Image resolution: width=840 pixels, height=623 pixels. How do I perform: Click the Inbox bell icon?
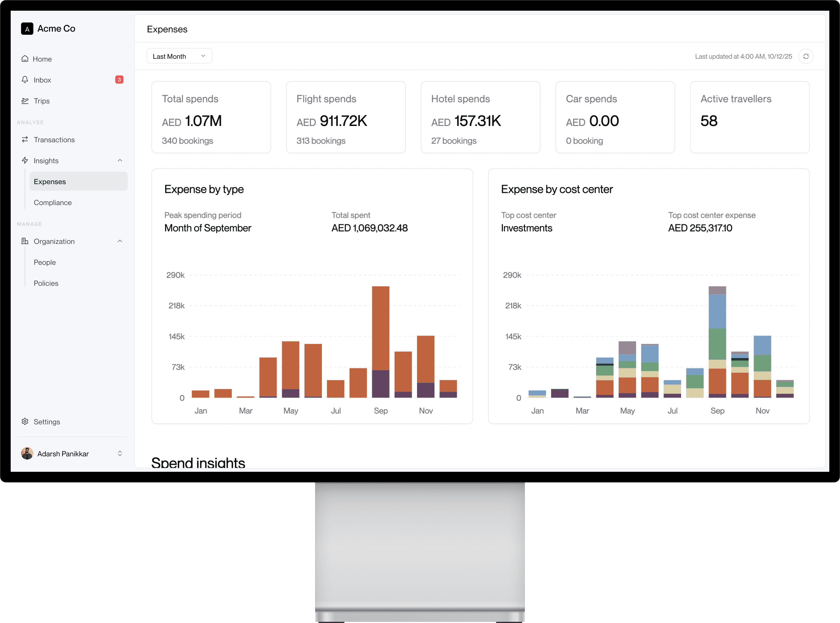[x=25, y=80]
